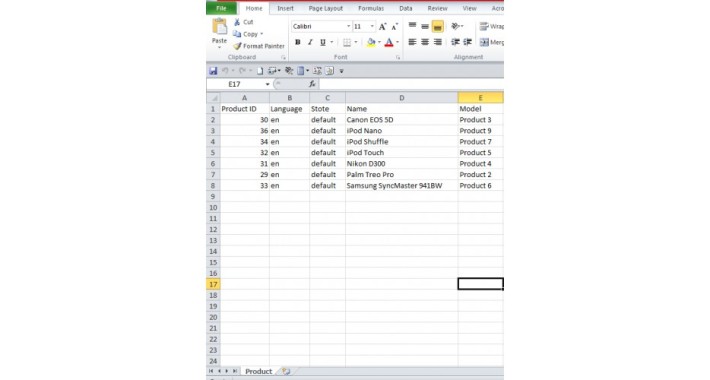Click the Wrap Text icon
This screenshot has width=710, height=380.
coord(485,26)
